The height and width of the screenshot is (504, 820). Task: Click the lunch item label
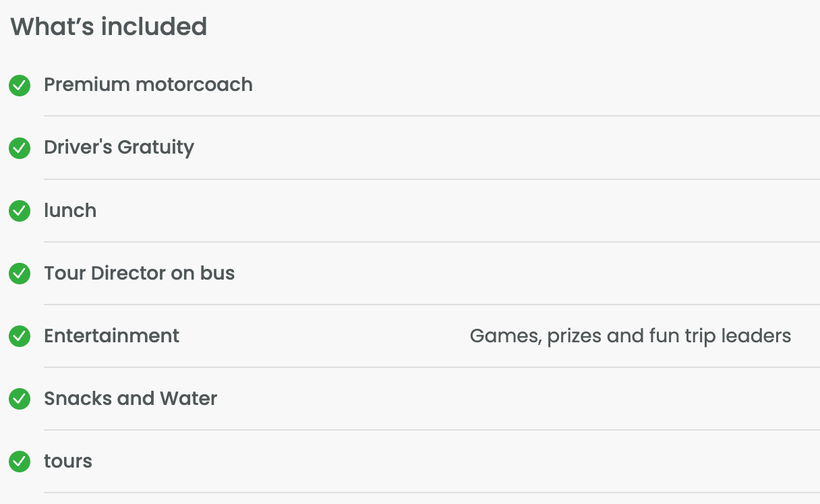[70, 210]
